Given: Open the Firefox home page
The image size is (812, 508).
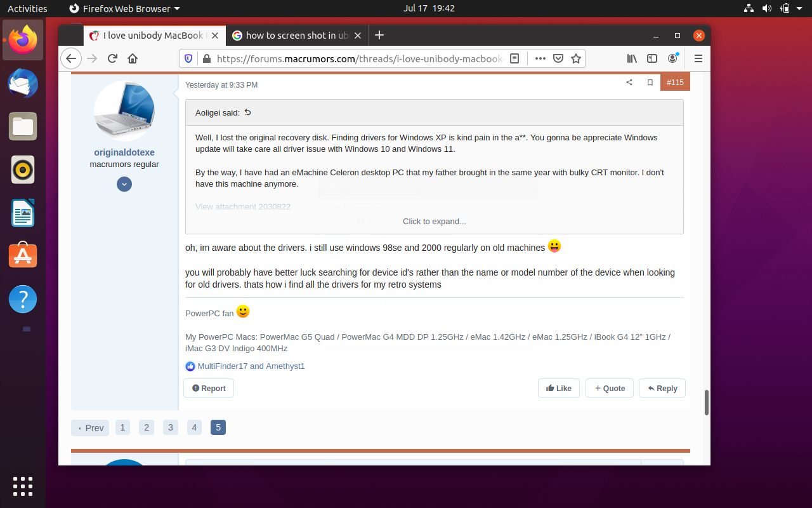Looking at the screenshot, I should 133,58.
